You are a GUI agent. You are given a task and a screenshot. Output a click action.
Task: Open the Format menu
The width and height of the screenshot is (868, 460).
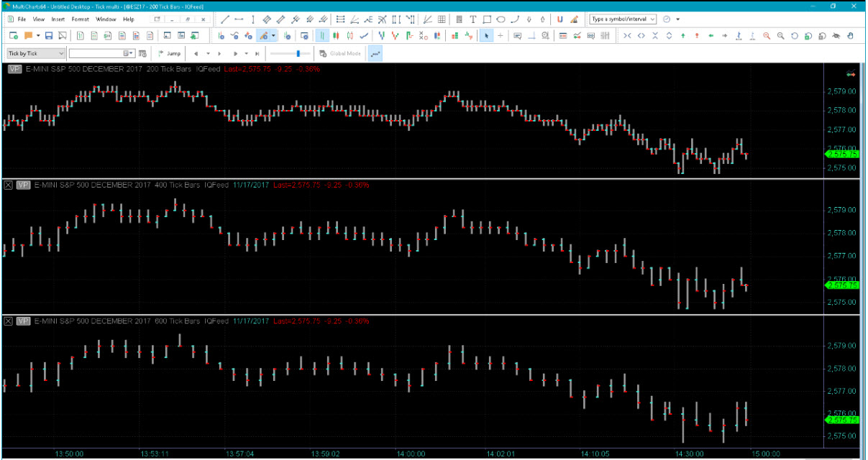(80, 19)
